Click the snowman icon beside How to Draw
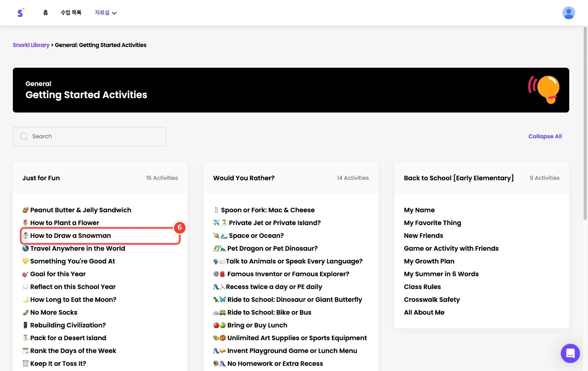The width and height of the screenshot is (588, 371). [x=25, y=236]
